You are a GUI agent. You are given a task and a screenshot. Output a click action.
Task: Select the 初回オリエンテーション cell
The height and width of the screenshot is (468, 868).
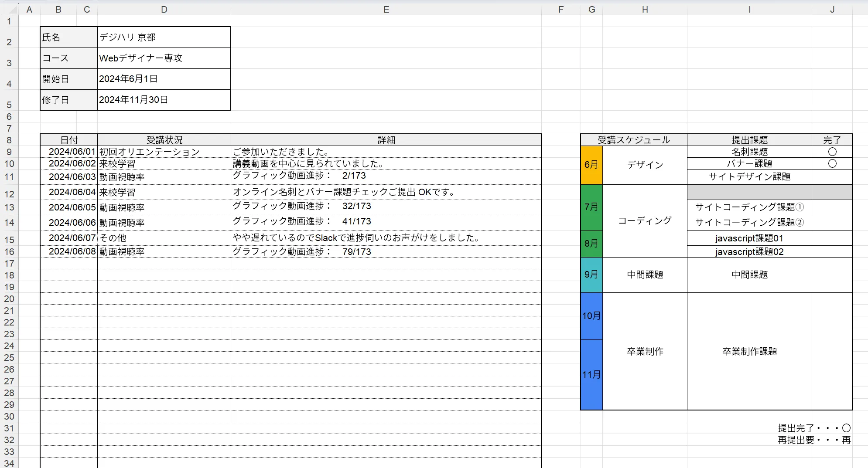(x=164, y=152)
